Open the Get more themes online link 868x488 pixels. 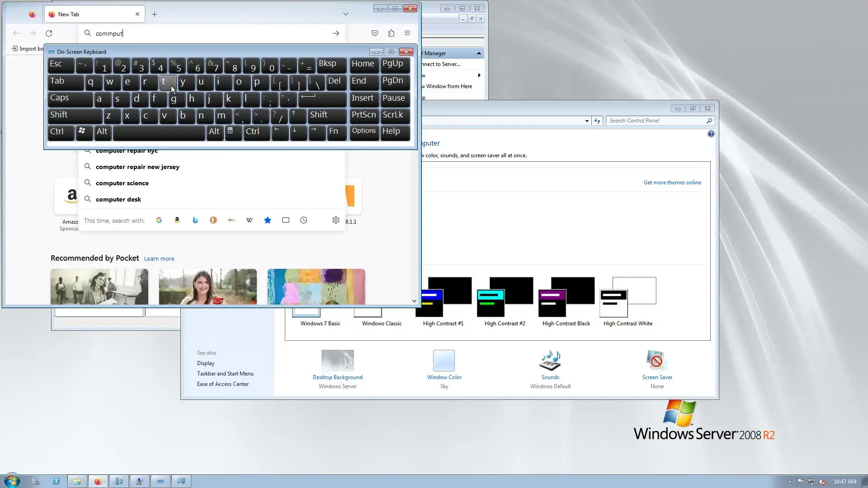point(672,183)
